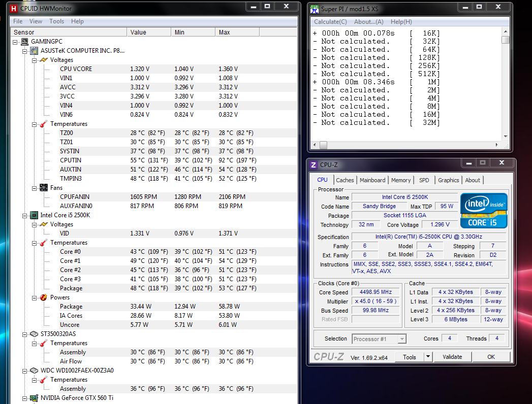Click the OK button in CPU-Z

(491, 357)
